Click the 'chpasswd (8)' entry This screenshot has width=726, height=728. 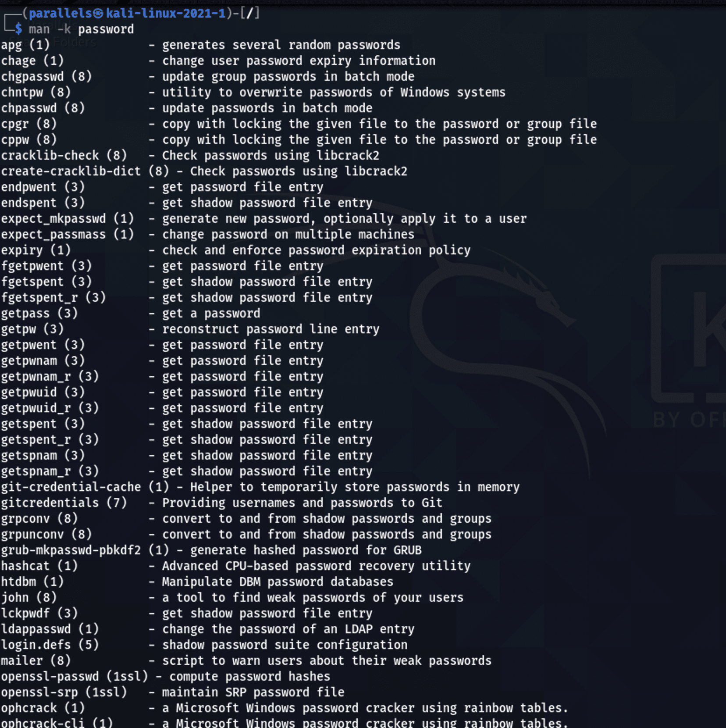point(43,108)
